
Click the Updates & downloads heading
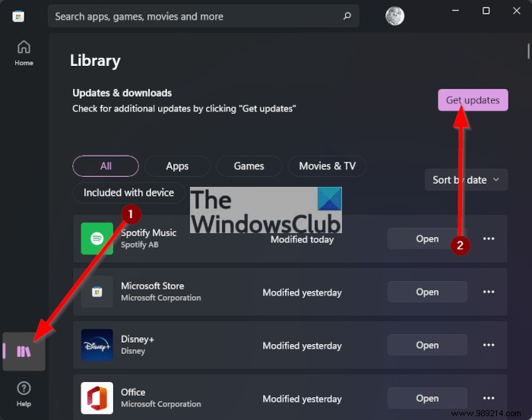[x=122, y=93]
